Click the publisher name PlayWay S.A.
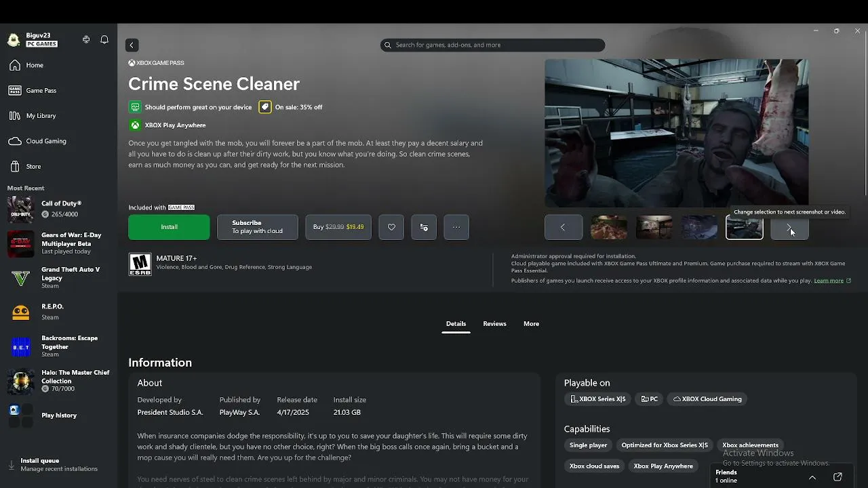The image size is (868, 488). [239, 413]
